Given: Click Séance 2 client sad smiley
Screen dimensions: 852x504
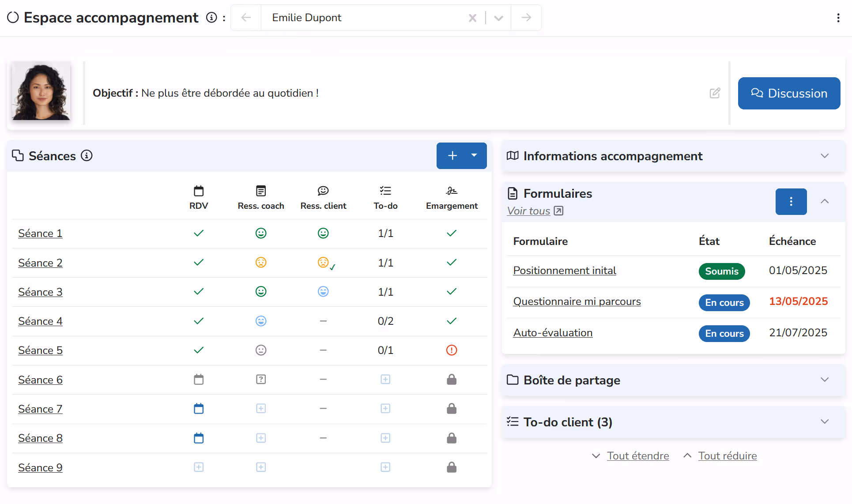Looking at the screenshot, I should (x=323, y=262).
